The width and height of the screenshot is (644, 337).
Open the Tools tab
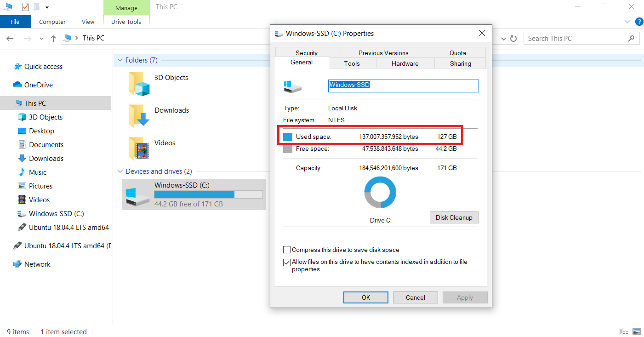[x=352, y=63]
